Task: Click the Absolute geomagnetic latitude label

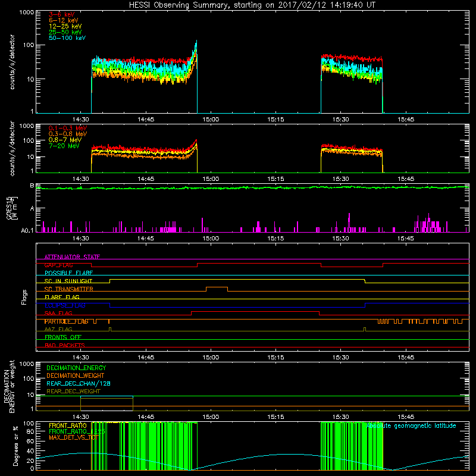Action: [x=411, y=425]
